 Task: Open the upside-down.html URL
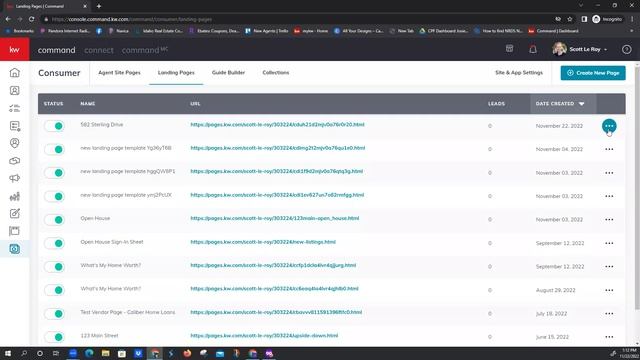click(264, 336)
